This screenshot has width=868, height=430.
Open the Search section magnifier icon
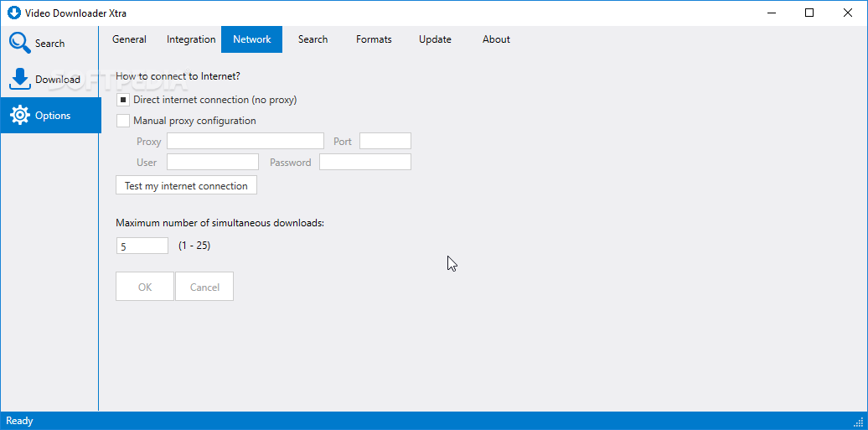(x=20, y=43)
